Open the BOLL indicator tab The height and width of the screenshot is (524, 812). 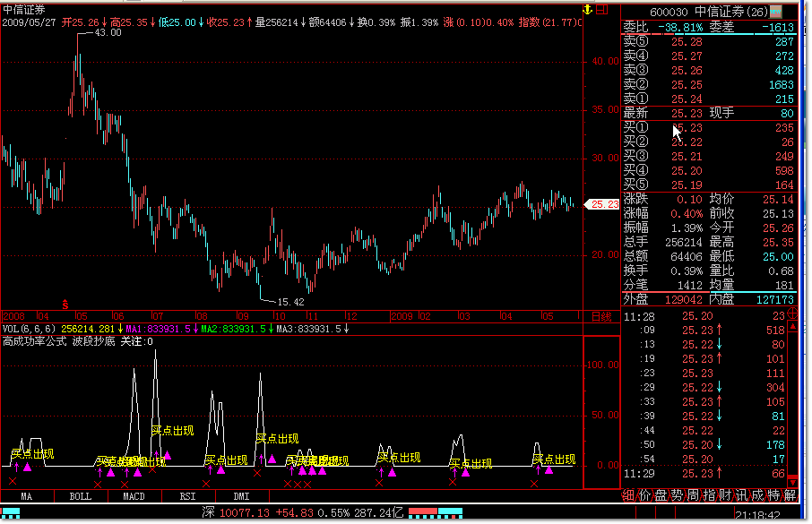coord(81,496)
